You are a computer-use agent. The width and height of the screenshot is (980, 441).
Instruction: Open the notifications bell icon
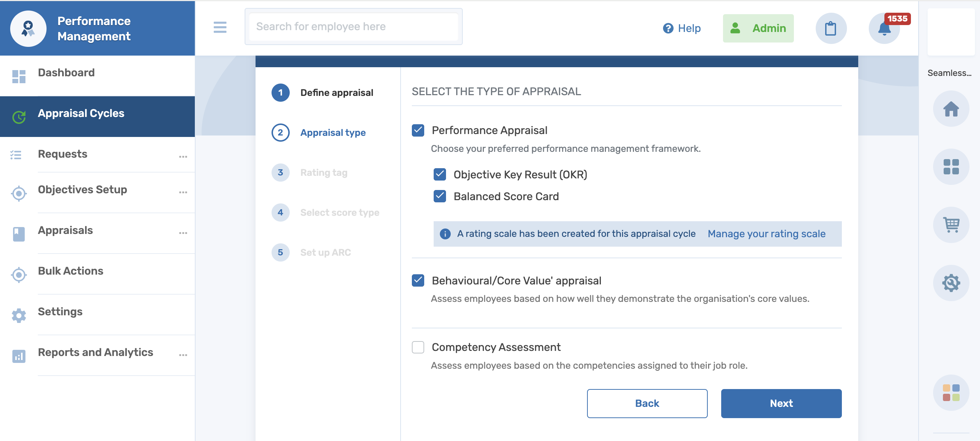[884, 28]
